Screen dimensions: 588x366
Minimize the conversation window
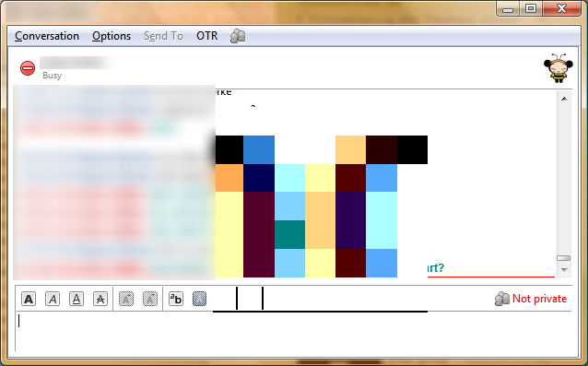508,9
